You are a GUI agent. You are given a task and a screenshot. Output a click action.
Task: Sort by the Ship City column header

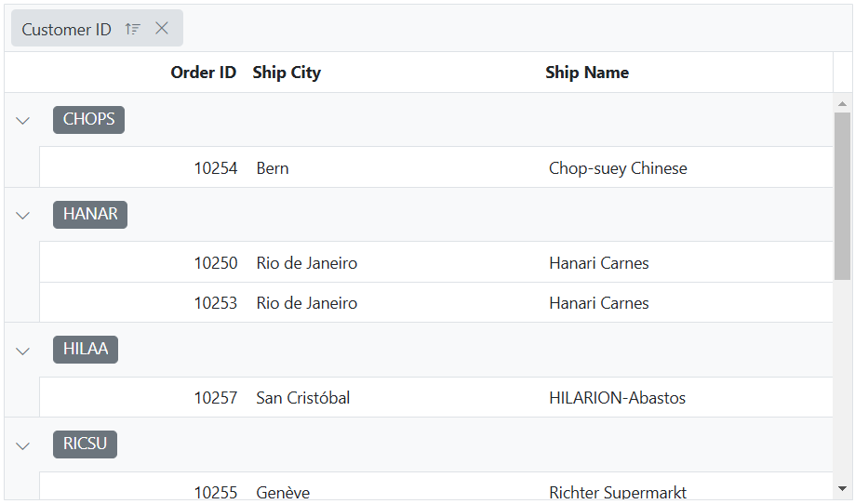click(287, 73)
